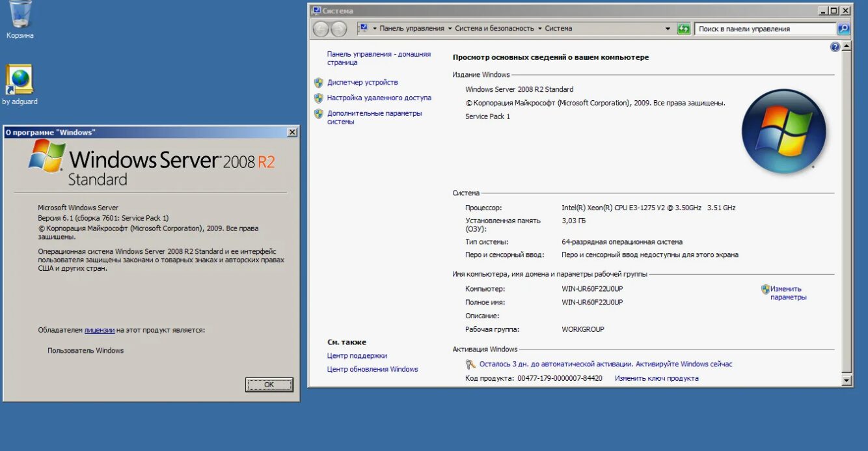Click the shield icon beside Диспетчер устройств
This screenshot has width=868, height=451.
point(319,83)
